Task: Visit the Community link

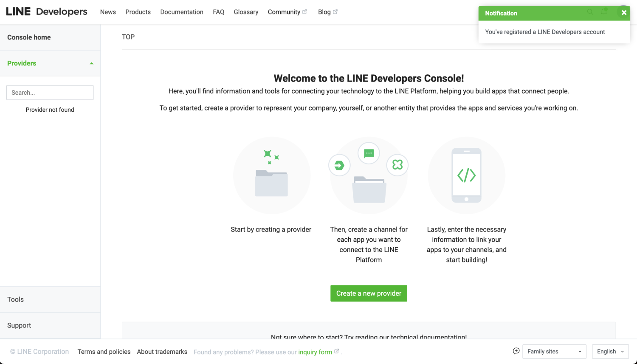Action: pyautogui.click(x=284, y=12)
